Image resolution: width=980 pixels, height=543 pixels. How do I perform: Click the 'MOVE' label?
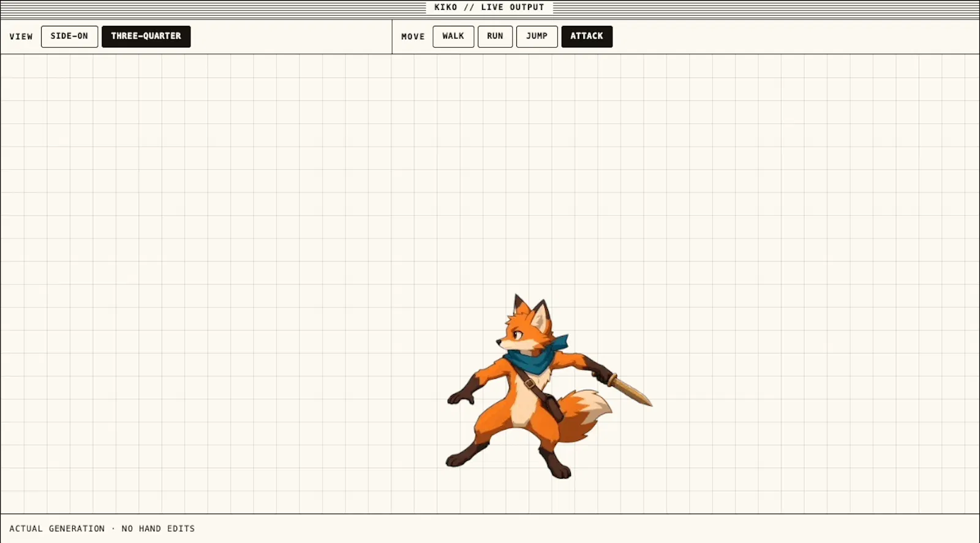click(413, 37)
